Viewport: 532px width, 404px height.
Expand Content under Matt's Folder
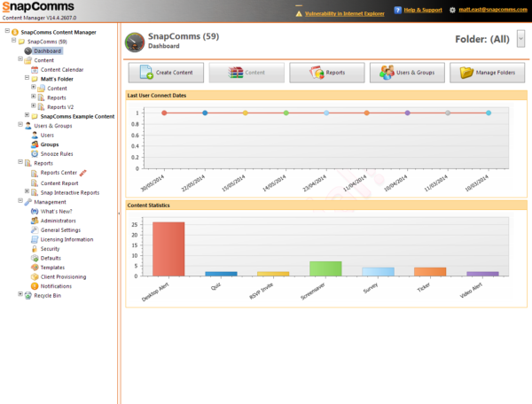(x=34, y=87)
